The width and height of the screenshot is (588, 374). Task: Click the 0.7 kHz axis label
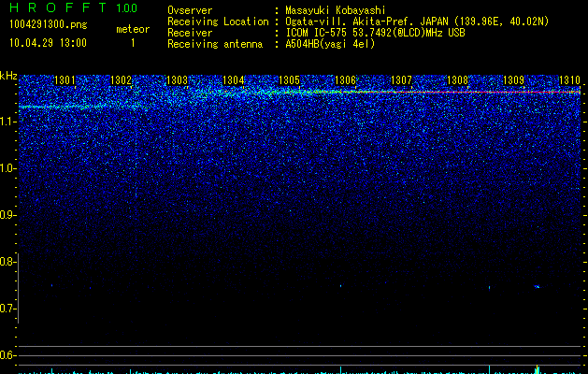coord(7,309)
